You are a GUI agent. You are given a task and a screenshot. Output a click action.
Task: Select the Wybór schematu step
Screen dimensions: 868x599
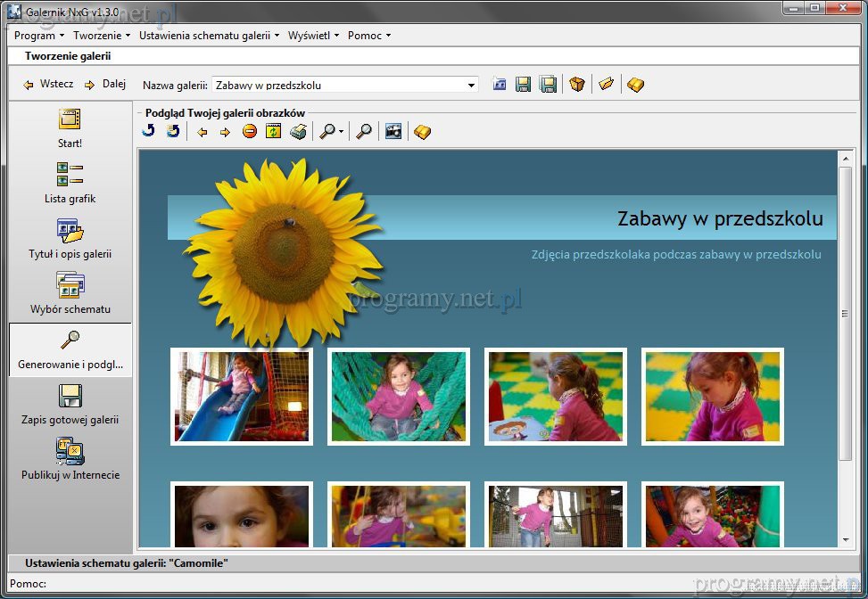coord(70,285)
